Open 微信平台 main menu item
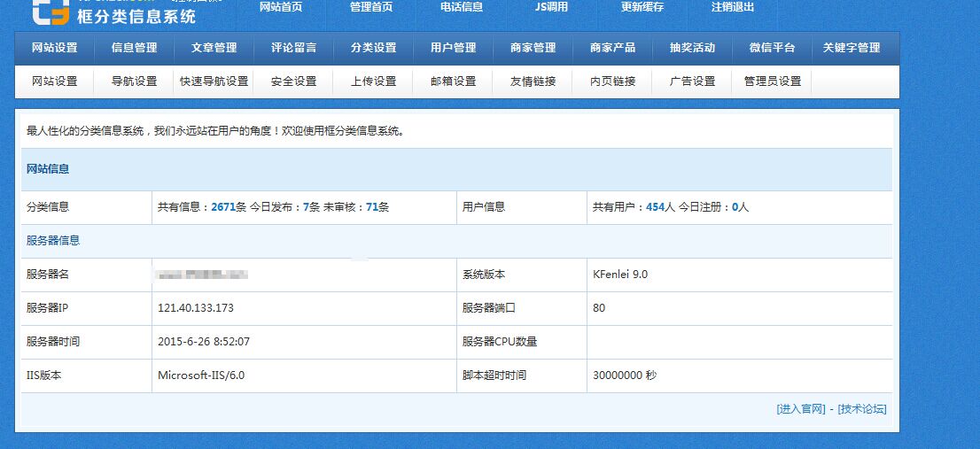Viewport: 980px width, 449px height. pos(772,48)
